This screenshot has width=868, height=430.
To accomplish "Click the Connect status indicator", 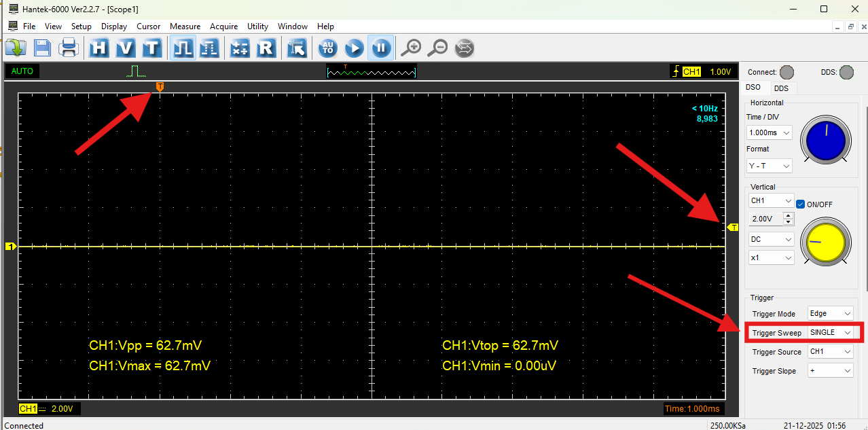I will coord(786,72).
